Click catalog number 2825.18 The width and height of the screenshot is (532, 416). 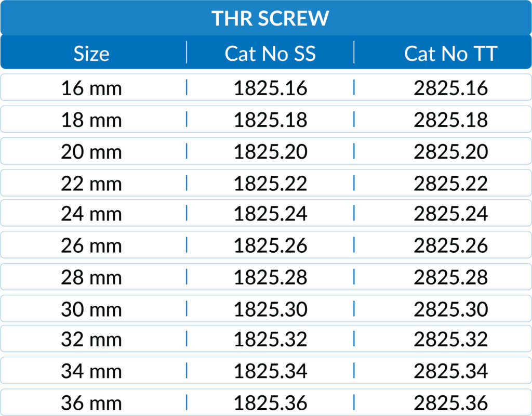point(450,120)
